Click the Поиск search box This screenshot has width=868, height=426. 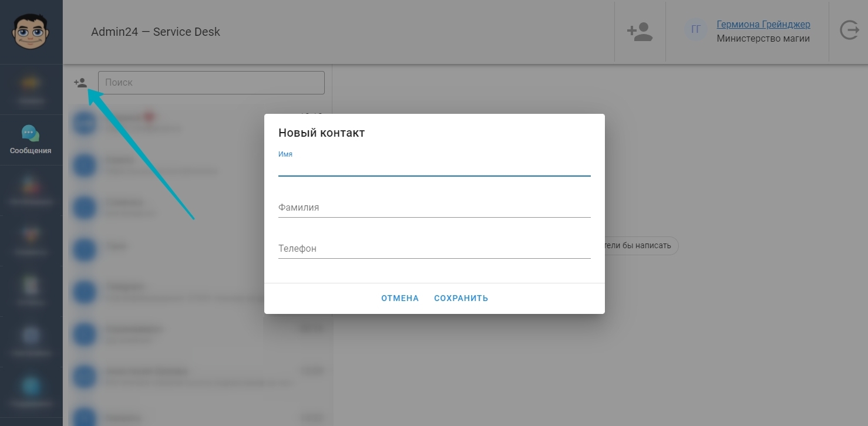(x=211, y=83)
